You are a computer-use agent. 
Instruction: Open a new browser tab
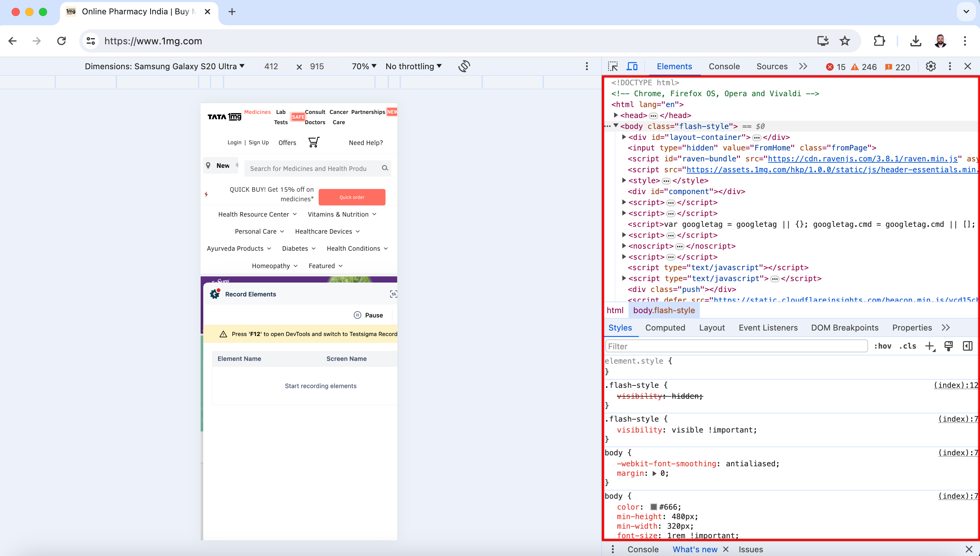[232, 12]
